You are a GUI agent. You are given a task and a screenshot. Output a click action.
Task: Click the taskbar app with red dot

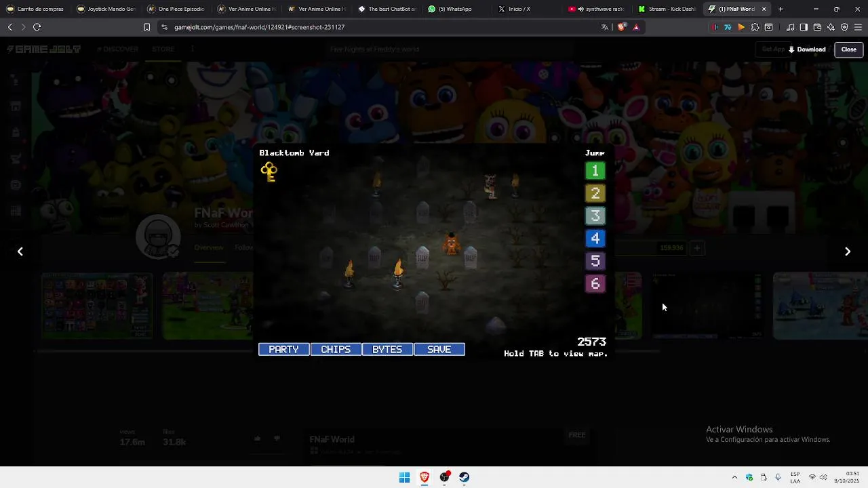click(x=444, y=477)
